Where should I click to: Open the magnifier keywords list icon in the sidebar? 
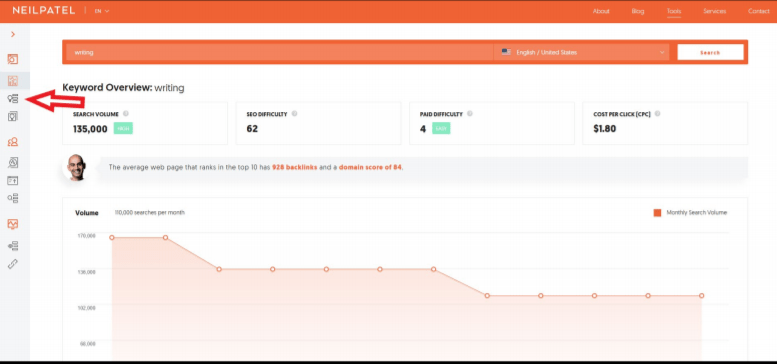coord(13,198)
